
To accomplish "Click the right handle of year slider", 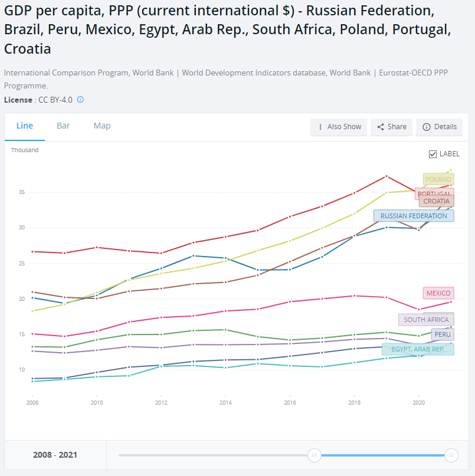I will pos(451,455).
